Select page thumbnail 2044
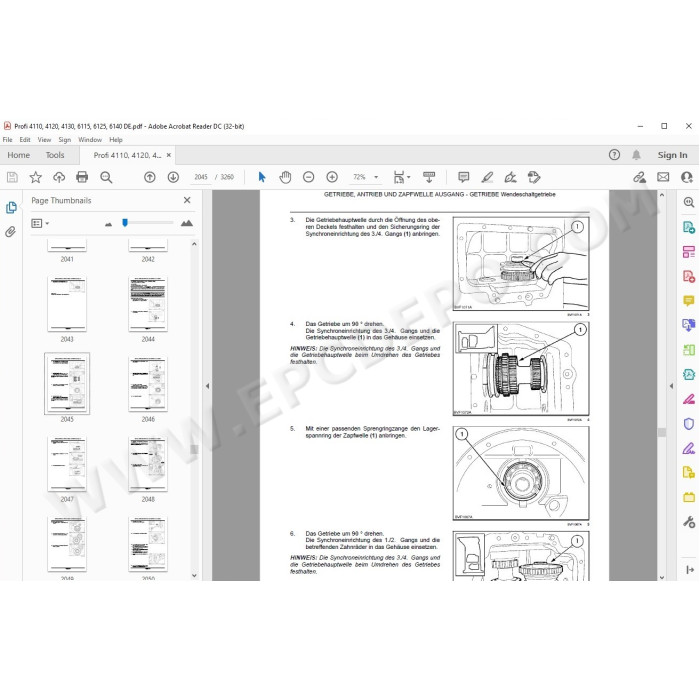 (148, 304)
